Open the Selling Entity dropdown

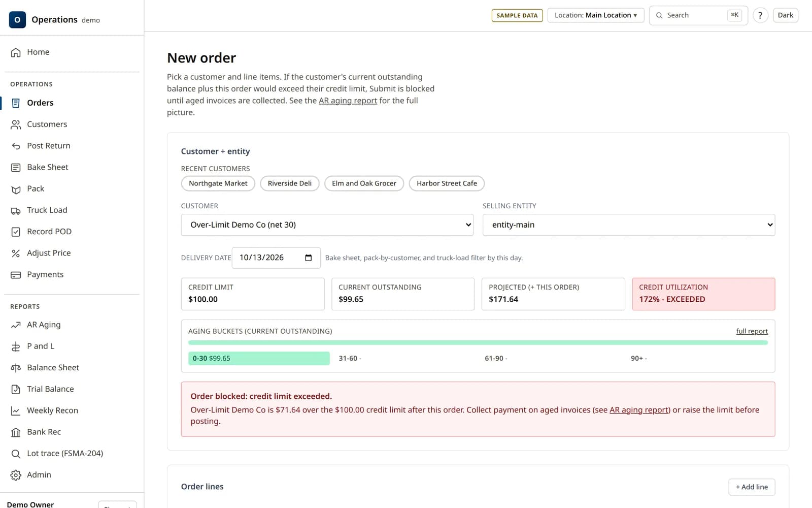pyautogui.click(x=629, y=225)
